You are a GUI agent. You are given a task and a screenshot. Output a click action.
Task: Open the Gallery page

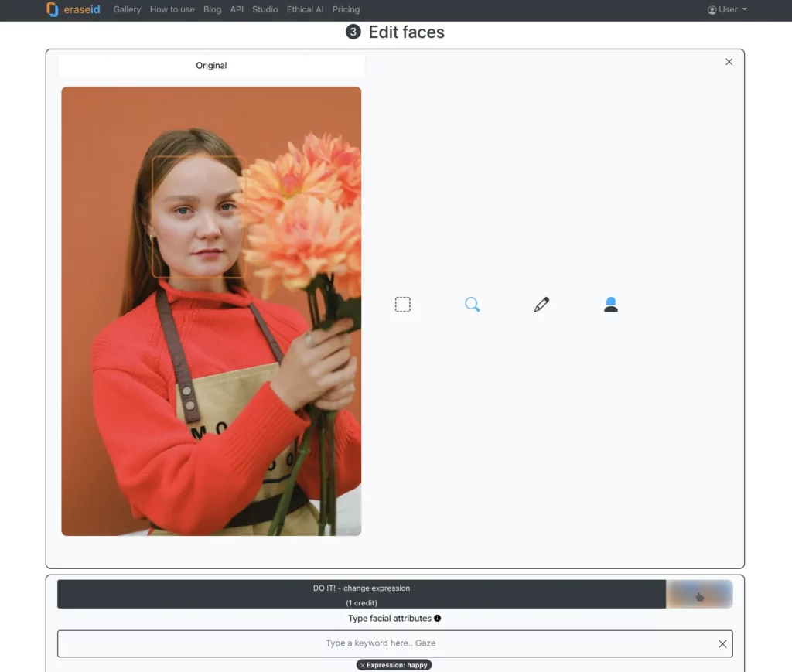click(127, 10)
